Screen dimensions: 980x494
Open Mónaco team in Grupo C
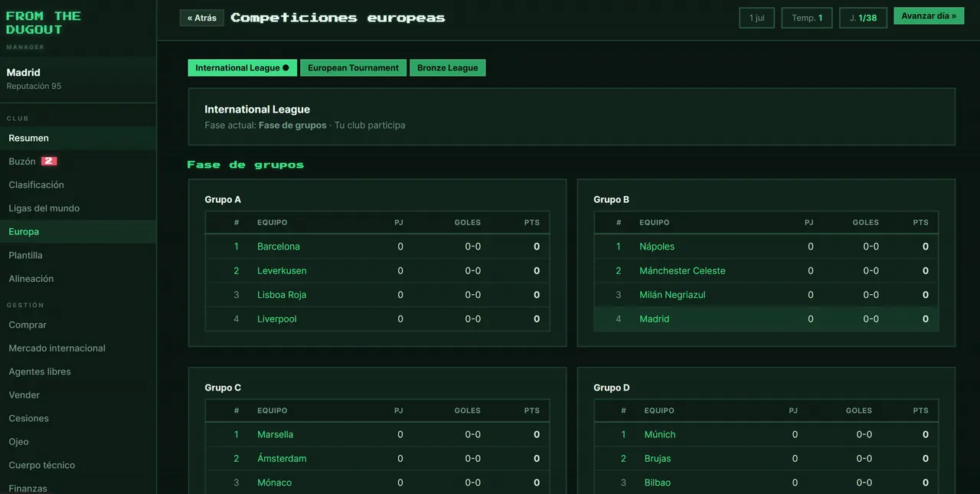point(275,483)
